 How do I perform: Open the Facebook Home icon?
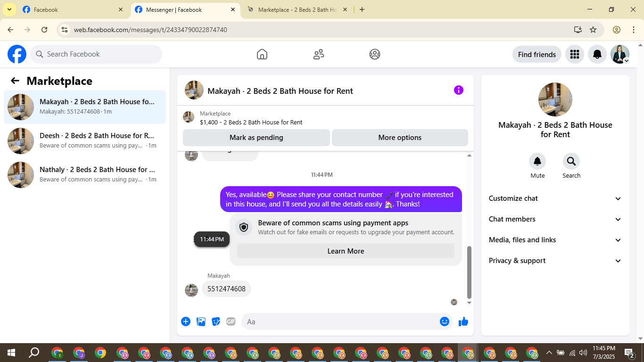[x=262, y=54]
